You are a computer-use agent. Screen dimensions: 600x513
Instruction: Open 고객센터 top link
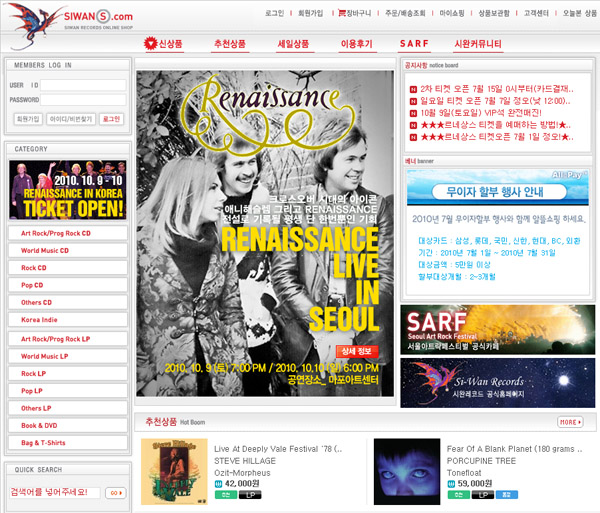[x=536, y=13]
